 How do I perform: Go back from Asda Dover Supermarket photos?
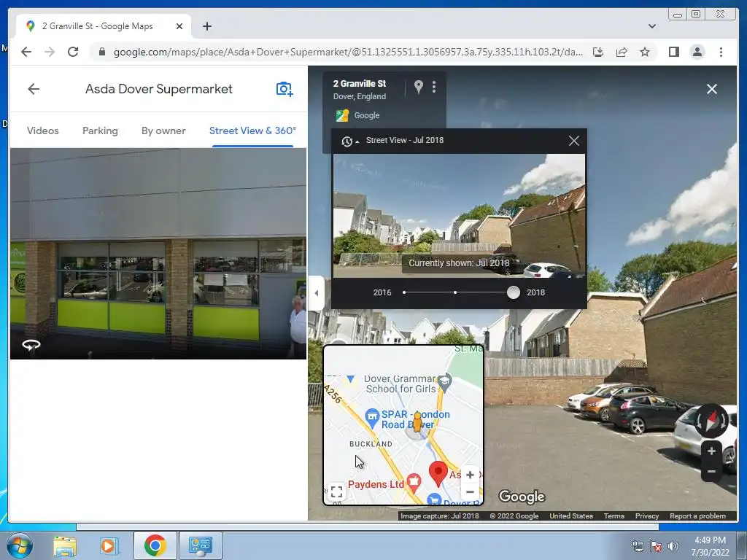(34, 89)
